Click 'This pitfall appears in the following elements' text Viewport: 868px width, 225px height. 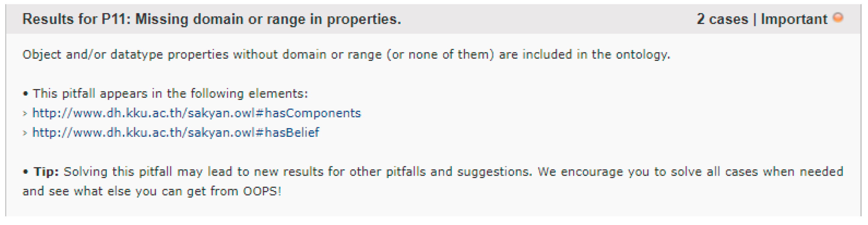pyautogui.click(x=170, y=93)
